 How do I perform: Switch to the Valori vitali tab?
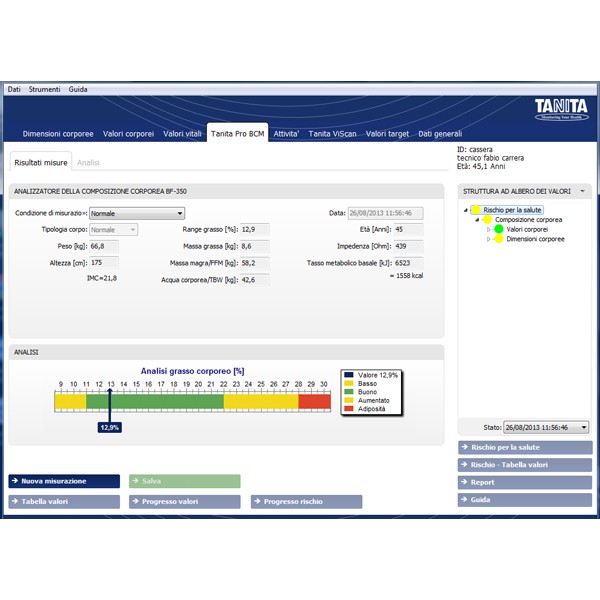pos(182,133)
